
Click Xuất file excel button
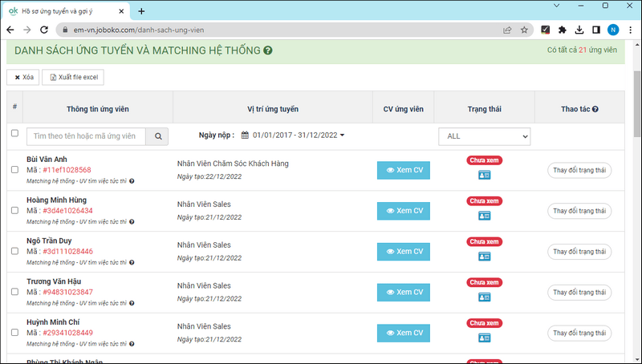[x=73, y=77]
